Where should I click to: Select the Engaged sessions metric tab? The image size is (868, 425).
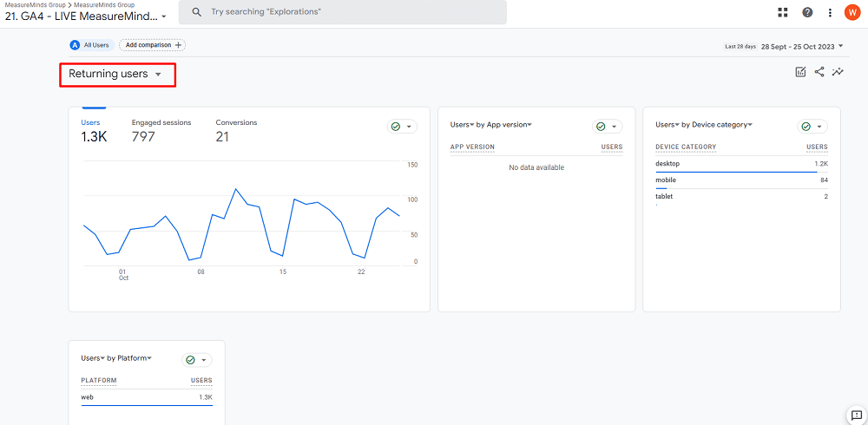tap(161, 130)
